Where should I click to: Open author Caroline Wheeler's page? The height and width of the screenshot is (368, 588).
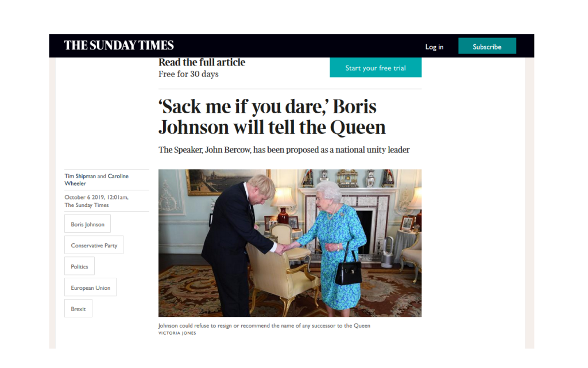96,179
